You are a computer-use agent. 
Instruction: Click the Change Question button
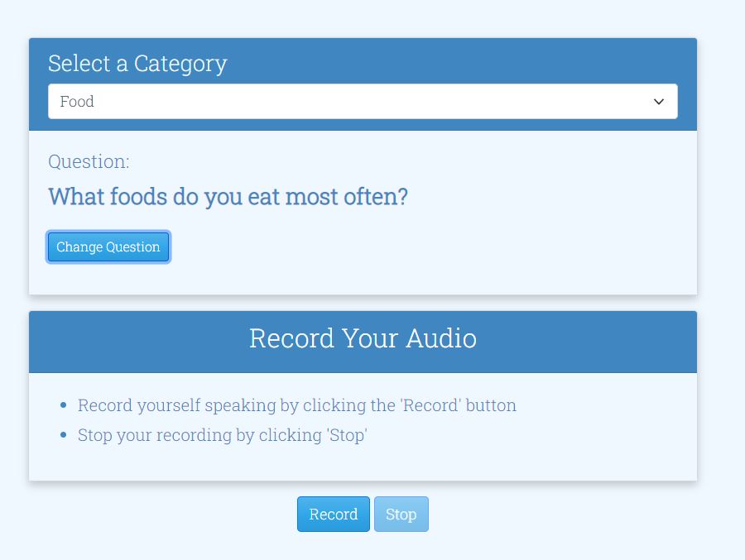(x=108, y=247)
